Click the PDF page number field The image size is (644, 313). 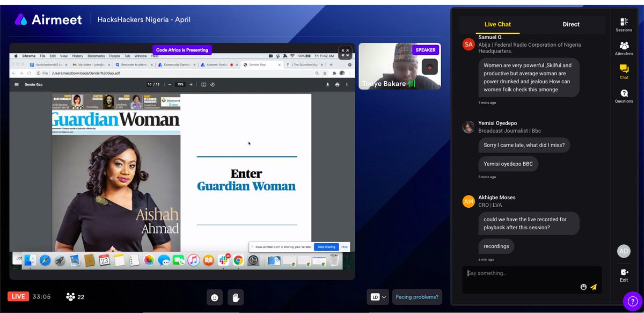pyautogui.click(x=150, y=84)
